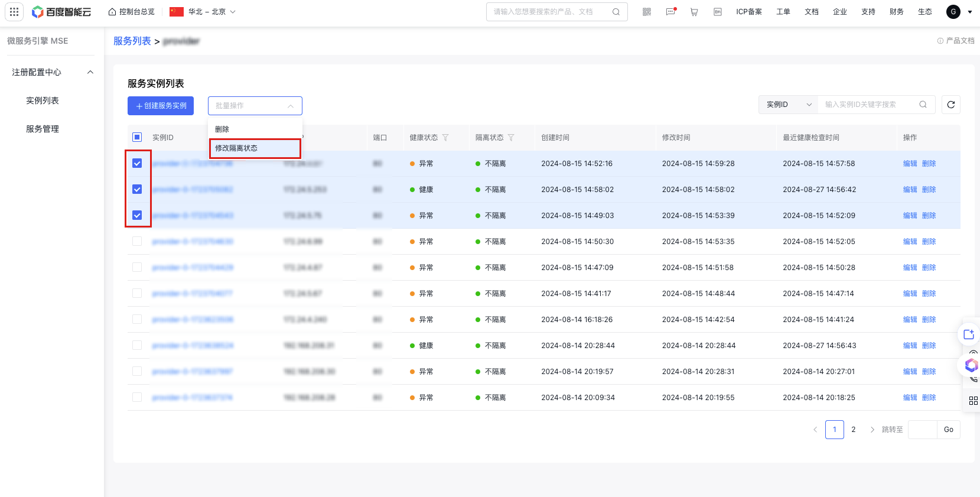980x497 pixels.
Task: Go to page 2 in pagination
Action: click(x=854, y=430)
